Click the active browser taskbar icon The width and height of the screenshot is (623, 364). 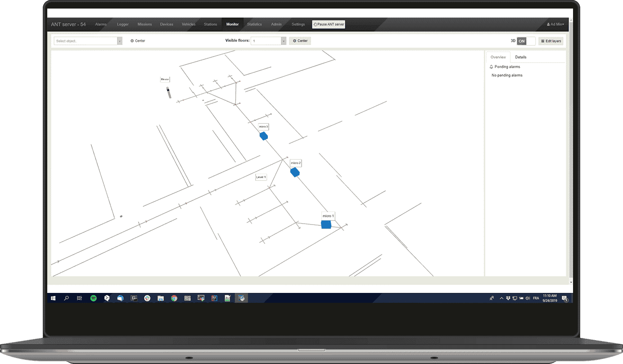tap(242, 298)
